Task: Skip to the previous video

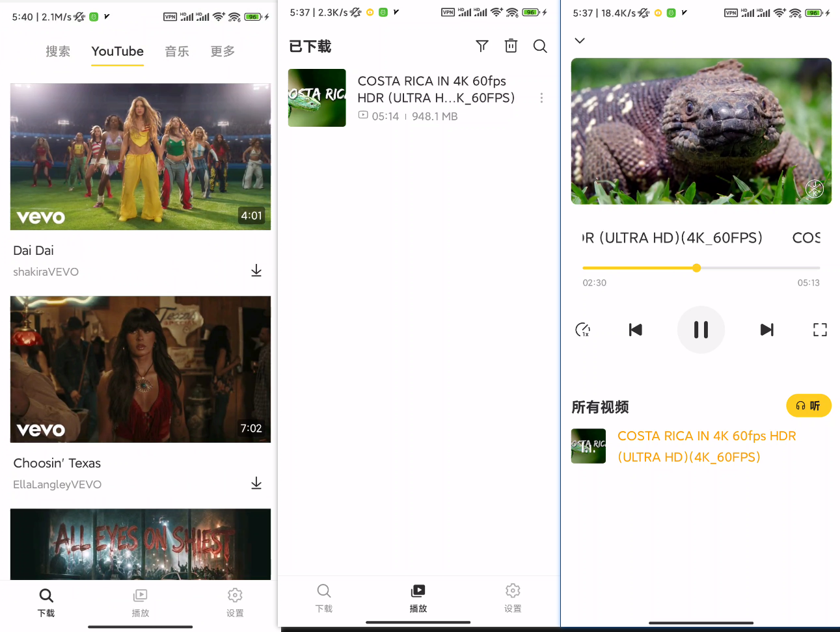Action: coord(636,330)
